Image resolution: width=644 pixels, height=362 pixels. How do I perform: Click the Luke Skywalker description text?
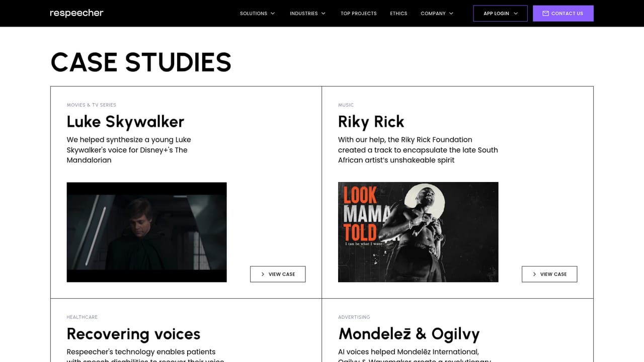point(129,150)
